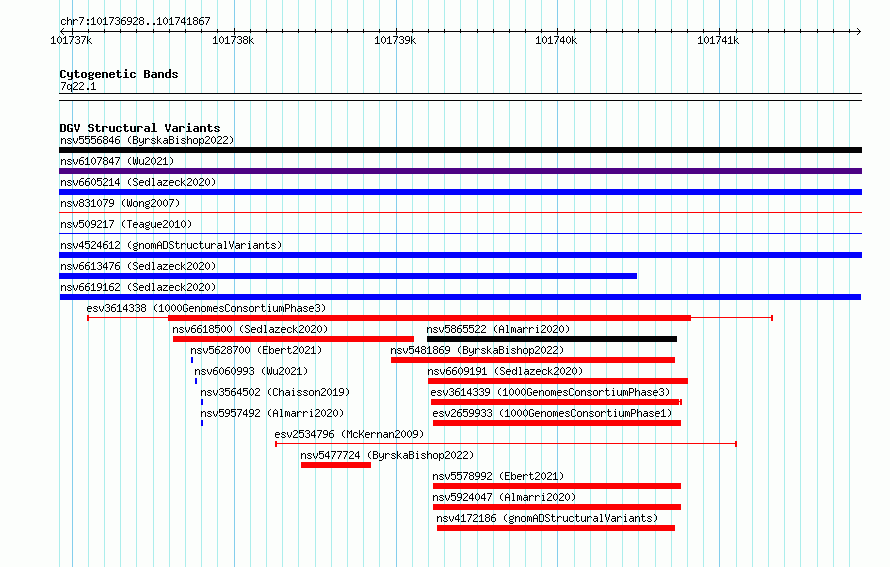This screenshot has height=567, width=890.
Task: Click the chr7:101736928..101741867 coordinates text
Action: 135,21
